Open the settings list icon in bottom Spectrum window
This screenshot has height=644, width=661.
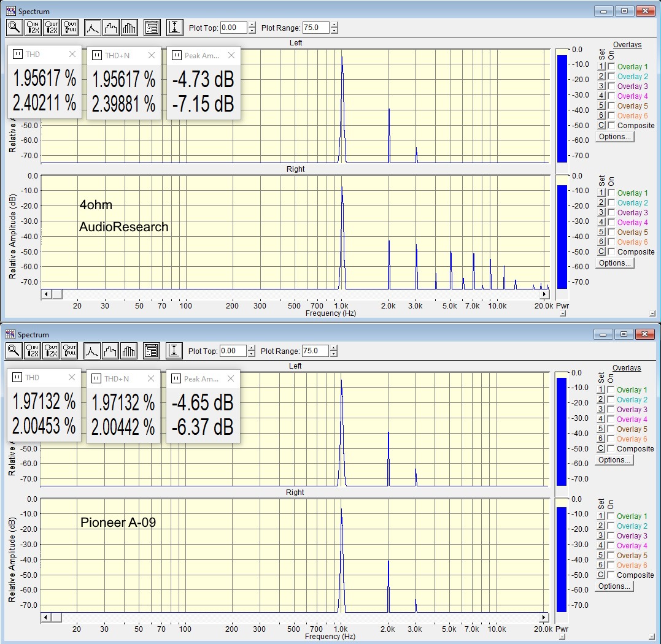[151, 351]
